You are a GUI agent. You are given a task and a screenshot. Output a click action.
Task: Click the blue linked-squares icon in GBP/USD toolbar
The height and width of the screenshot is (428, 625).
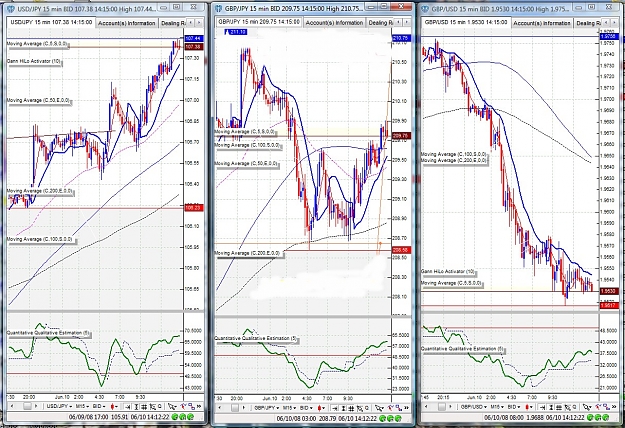click(606, 407)
